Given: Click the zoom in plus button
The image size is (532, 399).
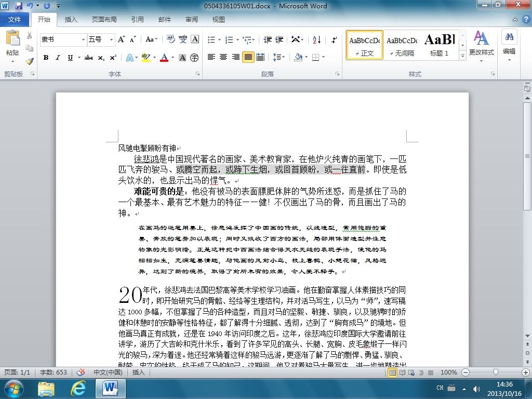Looking at the screenshot, I should (x=526, y=373).
